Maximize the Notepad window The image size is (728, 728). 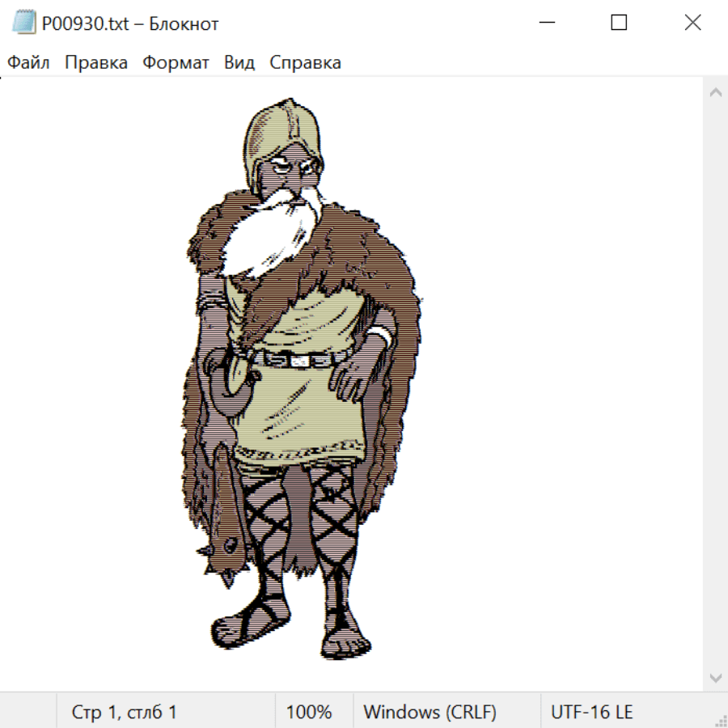click(x=619, y=23)
